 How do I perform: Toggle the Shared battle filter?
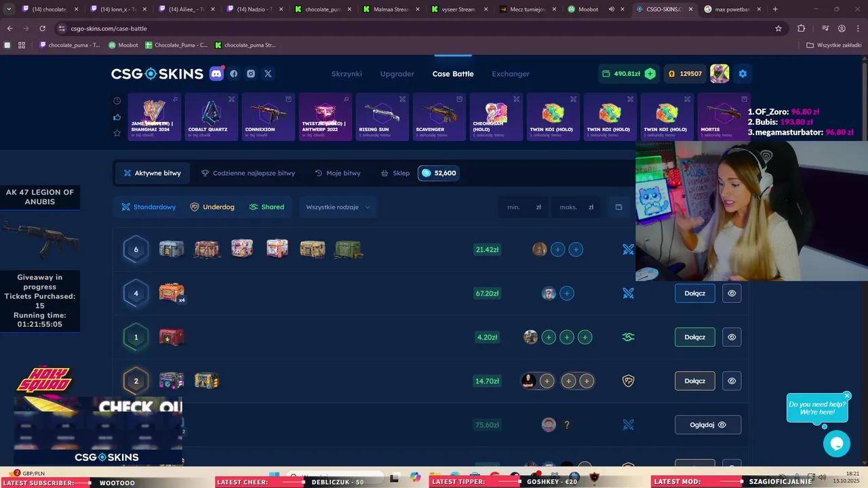click(267, 207)
